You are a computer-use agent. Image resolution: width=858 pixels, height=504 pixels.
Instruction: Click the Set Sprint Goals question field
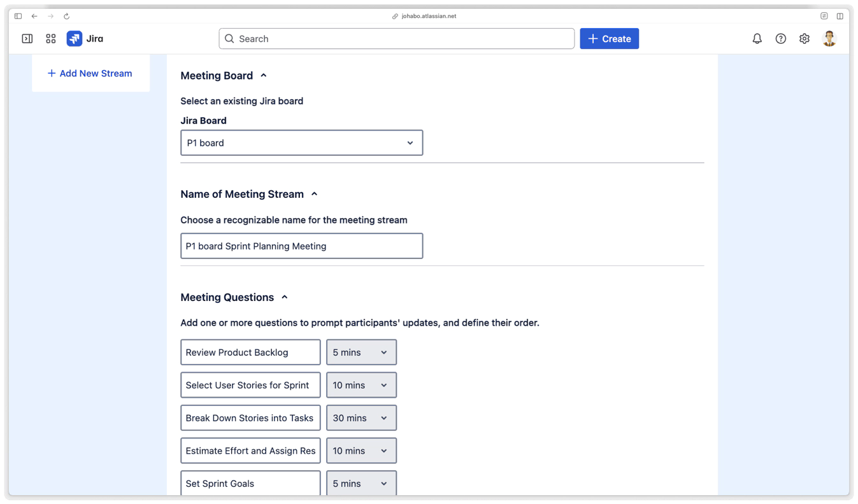[250, 483]
